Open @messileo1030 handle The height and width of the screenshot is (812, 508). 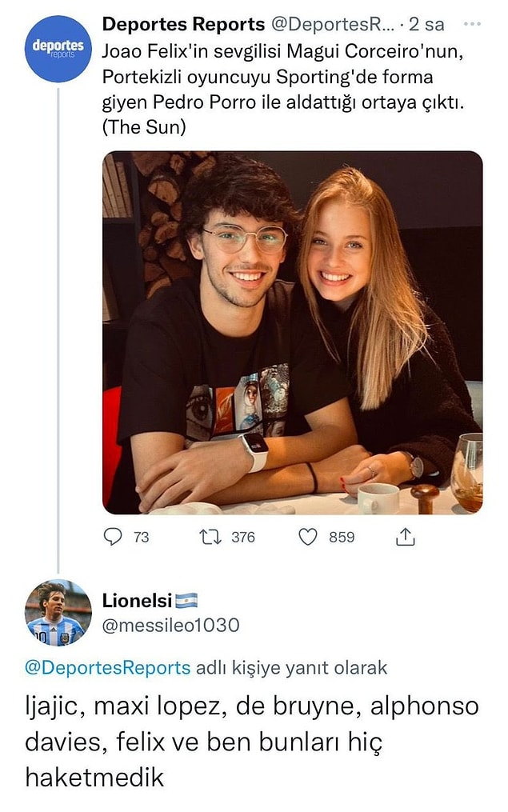pyautogui.click(x=171, y=626)
